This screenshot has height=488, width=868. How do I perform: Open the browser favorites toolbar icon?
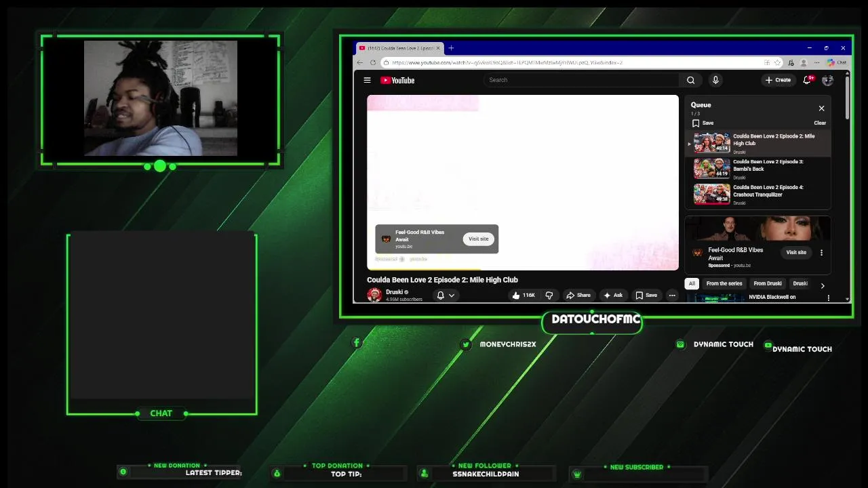tap(791, 62)
